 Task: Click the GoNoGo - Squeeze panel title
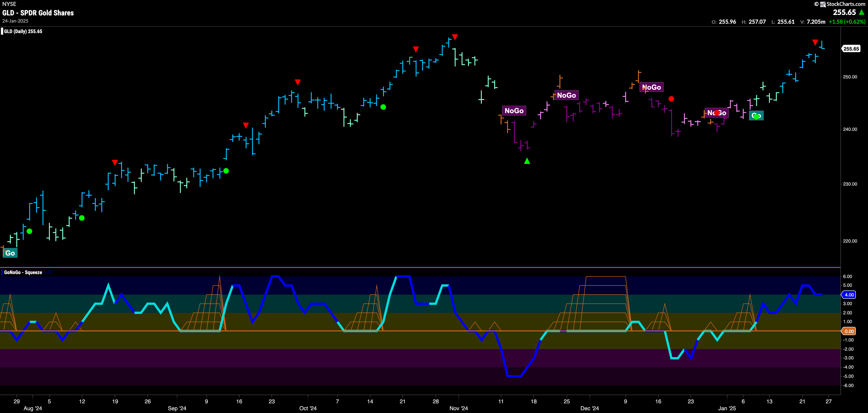[x=23, y=272]
